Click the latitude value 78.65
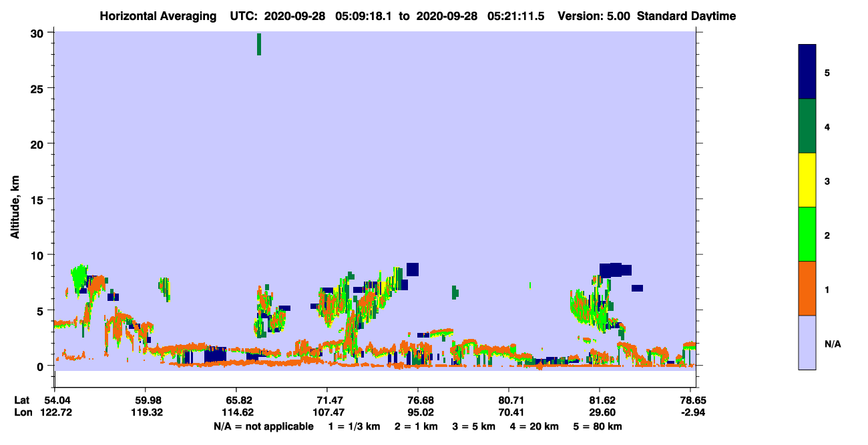Viewport: 868px width, 445px height. 692,400
